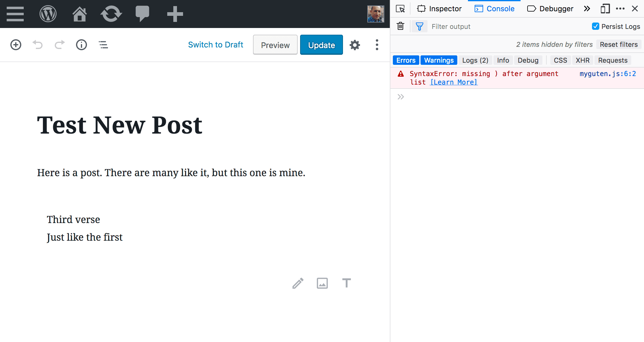Click the add block plus icon
The height and width of the screenshot is (342, 644).
click(16, 45)
